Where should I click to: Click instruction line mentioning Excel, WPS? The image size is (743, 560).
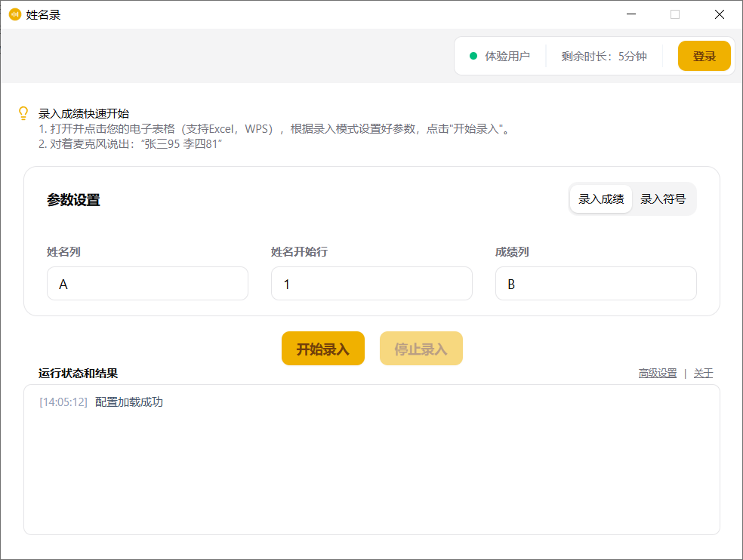click(275, 129)
